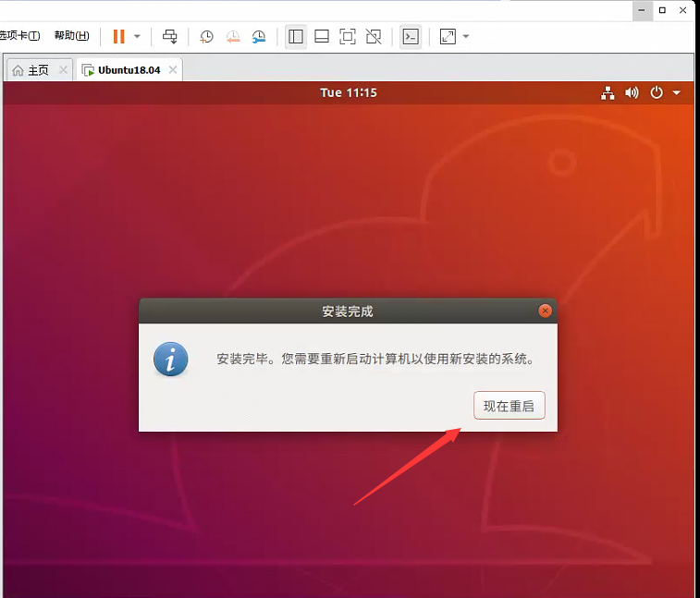Maximize the VMware window
Viewport: 700px width, 598px height.
(x=662, y=10)
